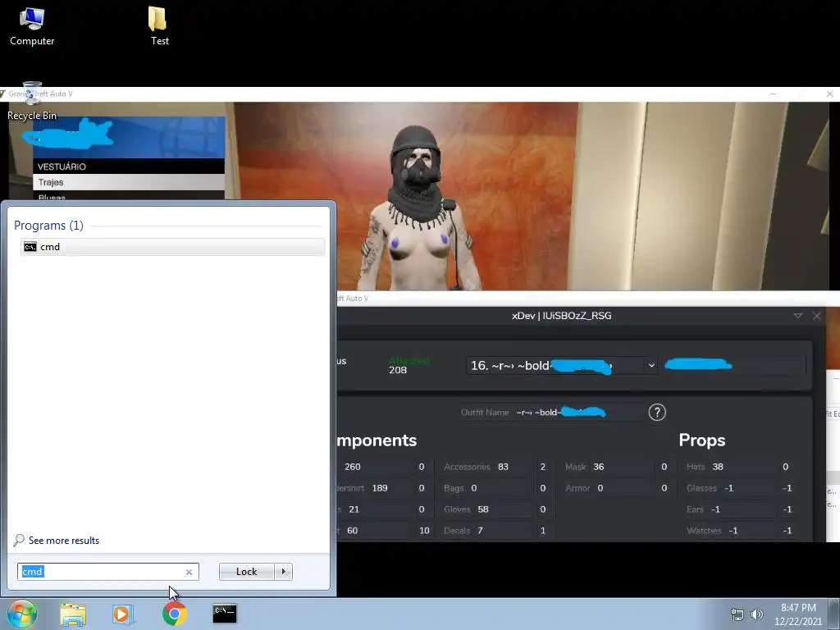840x630 pixels.
Task: Expand the arrow next to Lock
Action: click(283, 572)
